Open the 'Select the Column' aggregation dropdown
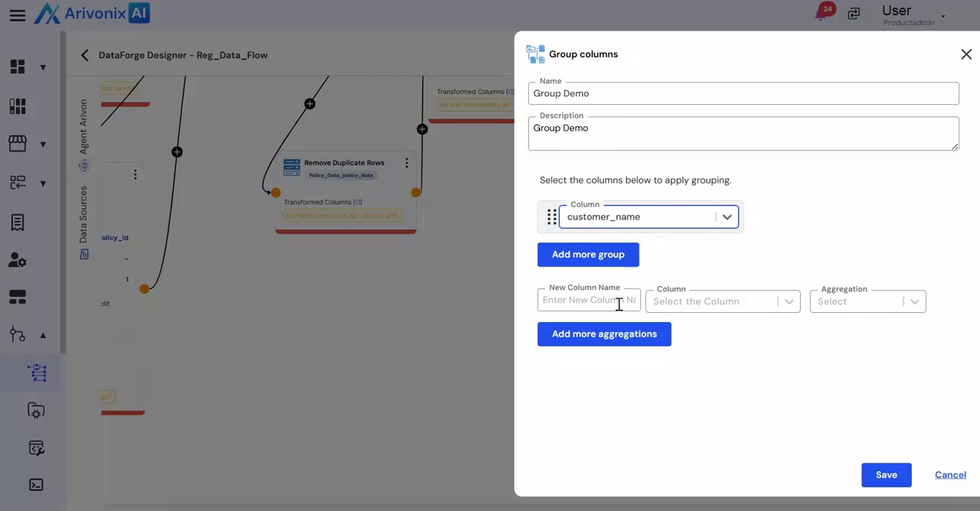Image resolution: width=980 pixels, height=511 pixels. [x=722, y=301]
